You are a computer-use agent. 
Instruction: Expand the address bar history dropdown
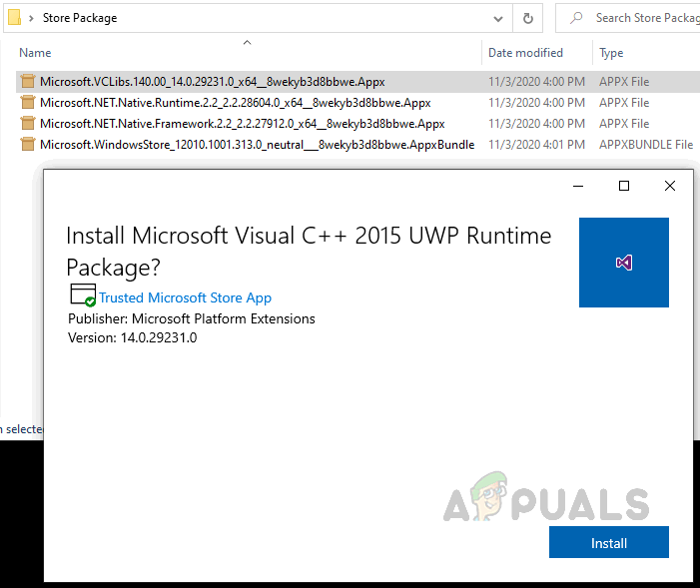[x=497, y=18]
